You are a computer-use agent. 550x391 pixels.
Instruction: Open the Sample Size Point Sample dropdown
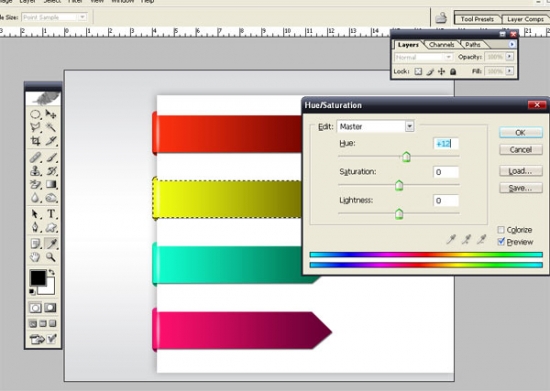tap(82, 17)
